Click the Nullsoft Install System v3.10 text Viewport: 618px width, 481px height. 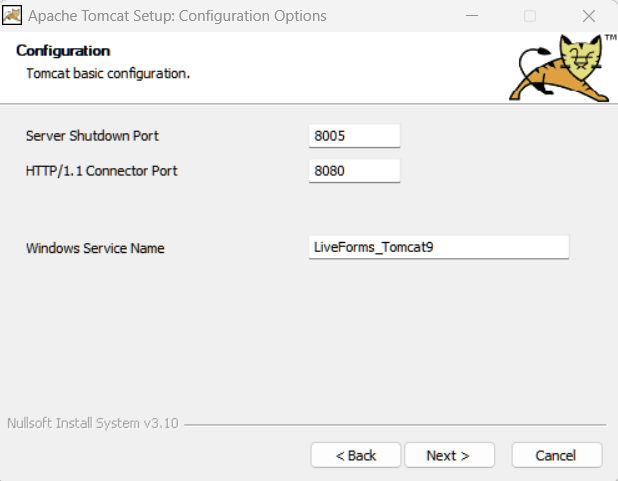(92, 423)
